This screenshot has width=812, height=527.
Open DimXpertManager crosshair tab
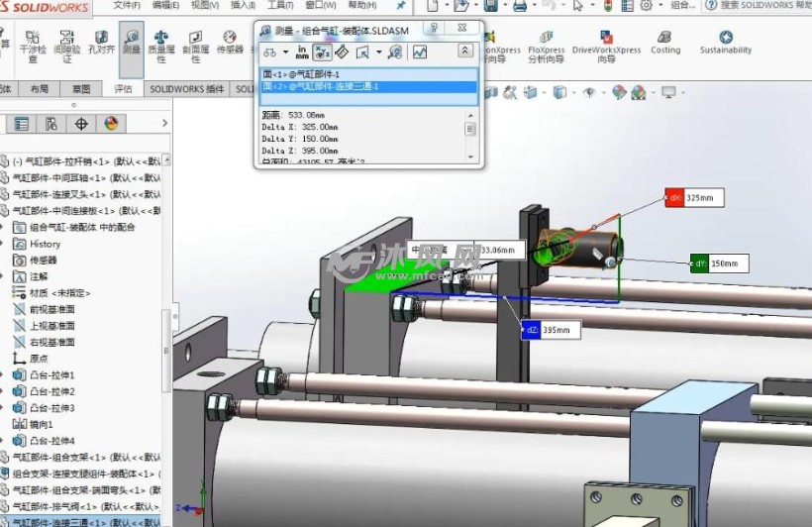coord(81,124)
